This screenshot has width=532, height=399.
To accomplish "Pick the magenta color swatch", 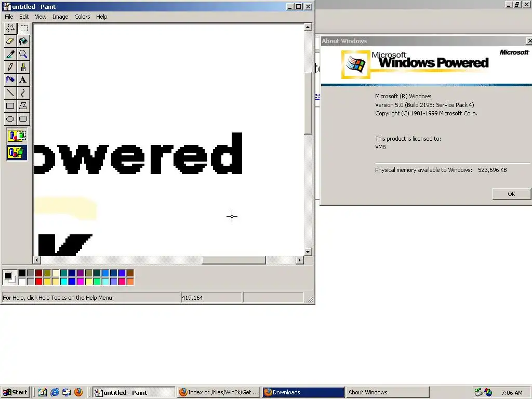I will (80, 281).
